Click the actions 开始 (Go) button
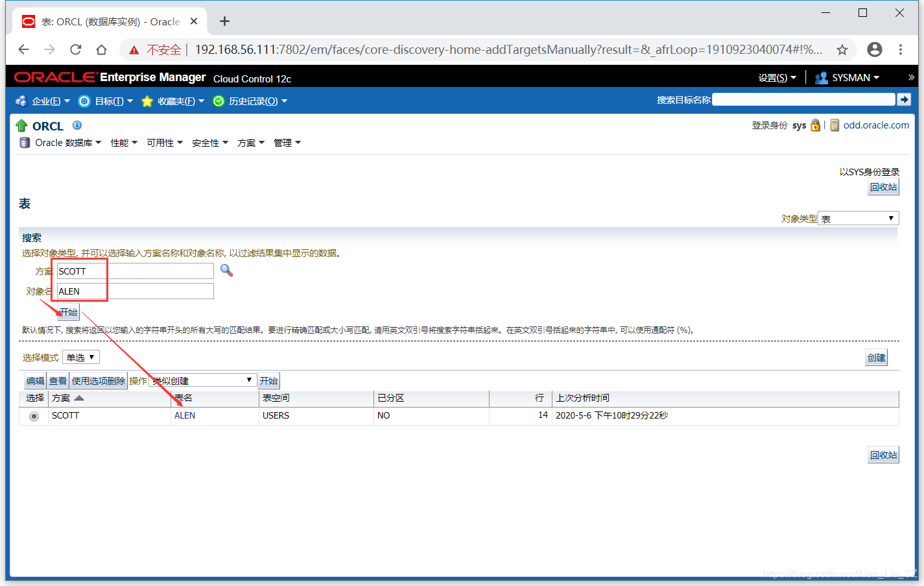This screenshot has width=924, height=586. click(x=268, y=381)
